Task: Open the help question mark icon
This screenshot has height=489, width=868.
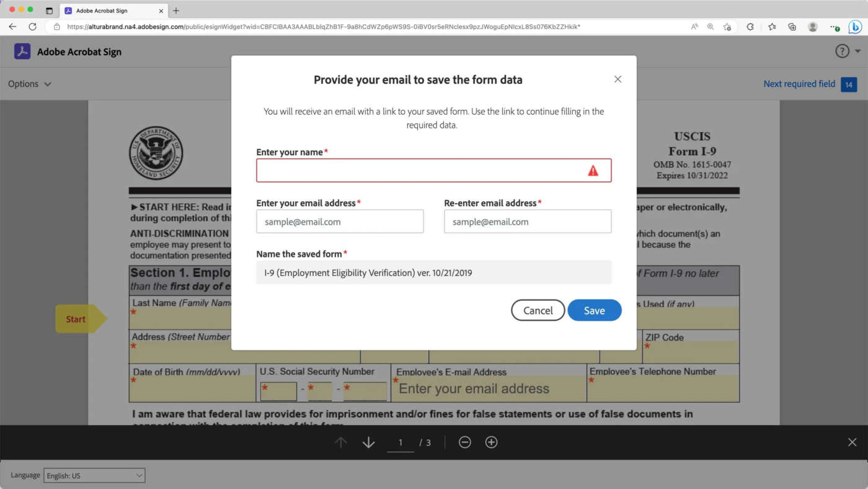Action: [x=842, y=51]
